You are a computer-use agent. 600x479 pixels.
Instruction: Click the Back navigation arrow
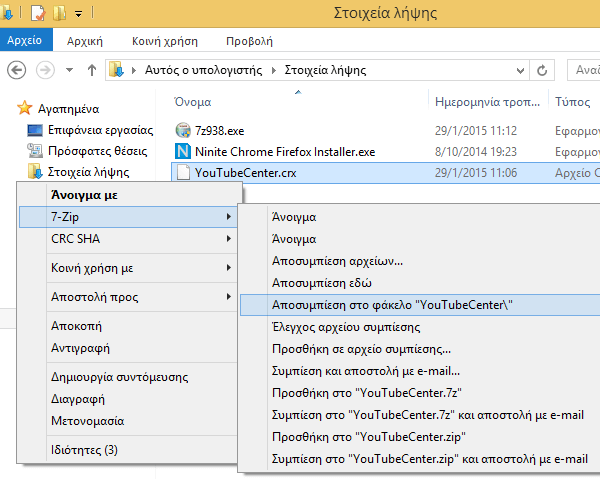(x=16, y=70)
